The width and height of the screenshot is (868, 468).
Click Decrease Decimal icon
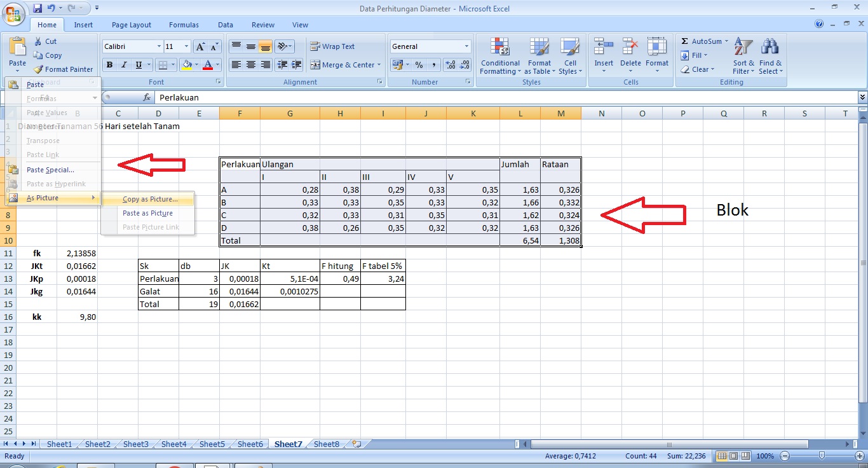click(x=465, y=65)
